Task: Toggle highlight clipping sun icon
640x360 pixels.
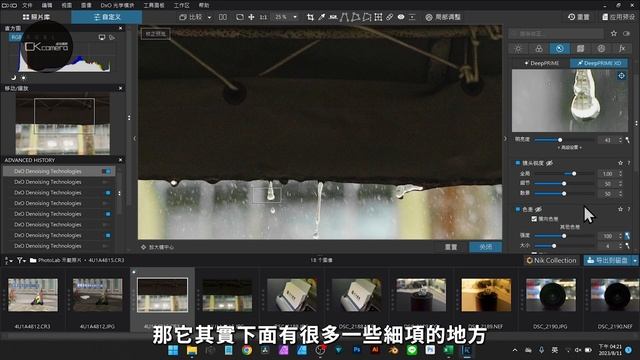Action: pos(23,77)
